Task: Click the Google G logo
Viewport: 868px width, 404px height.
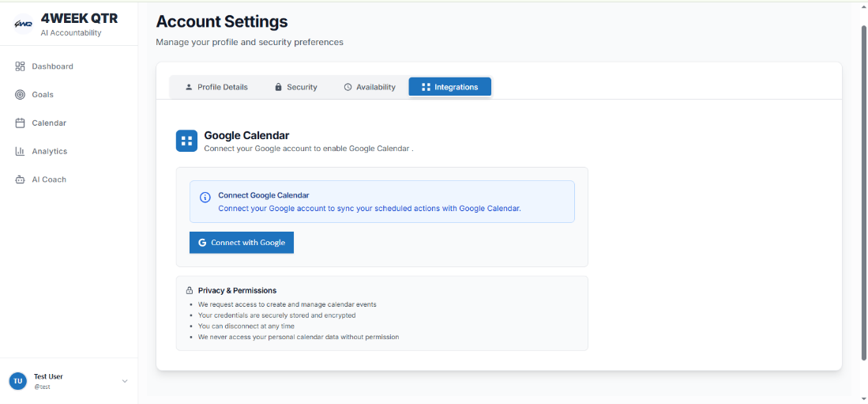Action: [202, 243]
